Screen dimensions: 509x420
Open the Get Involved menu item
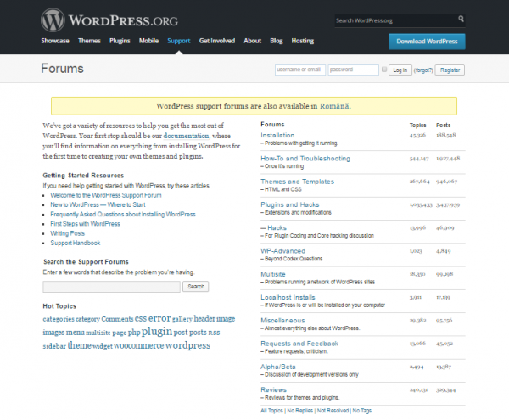[217, 41]
